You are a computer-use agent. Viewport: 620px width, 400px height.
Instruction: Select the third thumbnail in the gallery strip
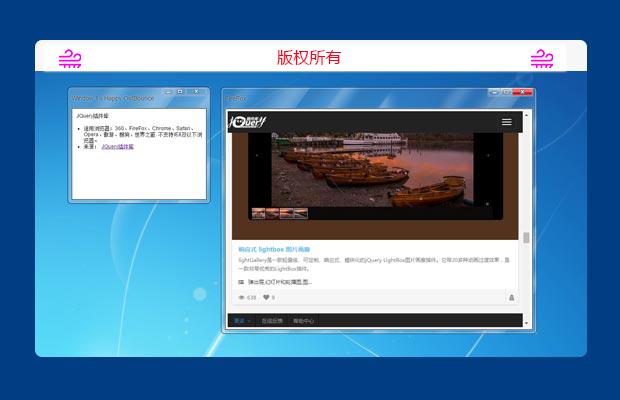(x=287, y=213)
